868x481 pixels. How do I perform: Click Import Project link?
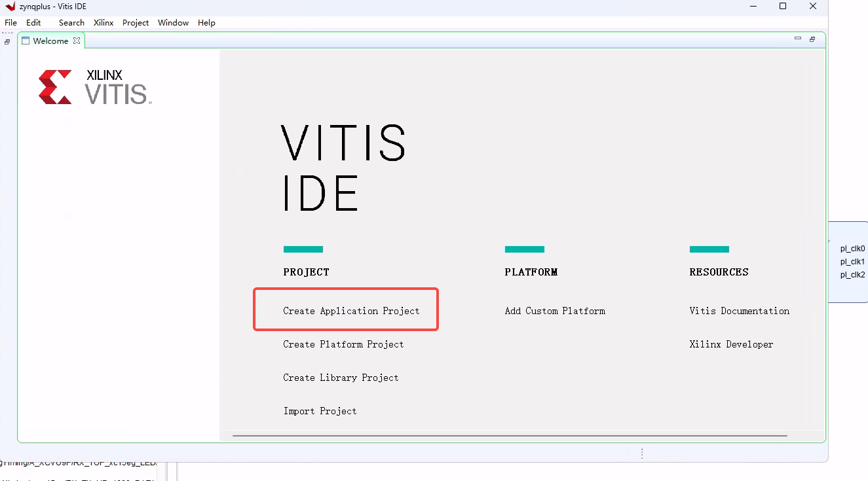point(320,411)
